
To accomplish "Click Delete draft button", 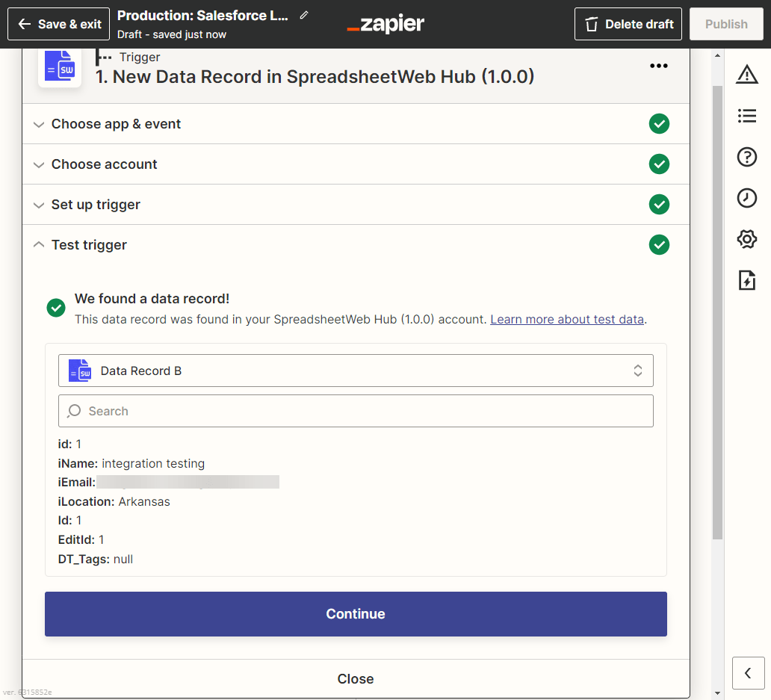I will tap(628, 24).
